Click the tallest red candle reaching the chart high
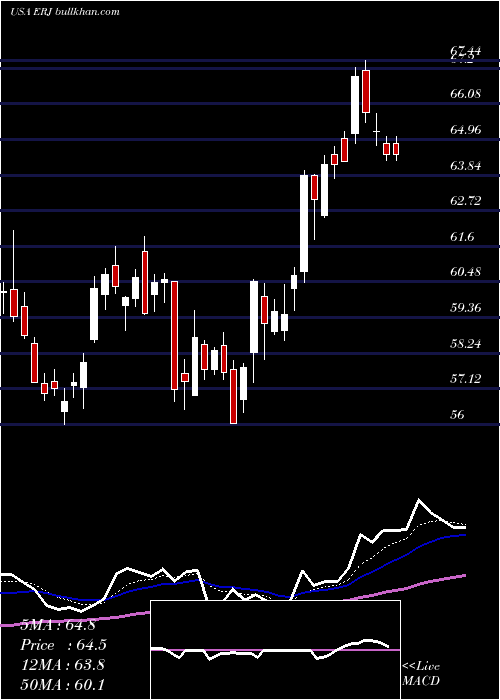The width and height of the screenshot is (500, 700). pyautogui.click(x=366, y=92)
